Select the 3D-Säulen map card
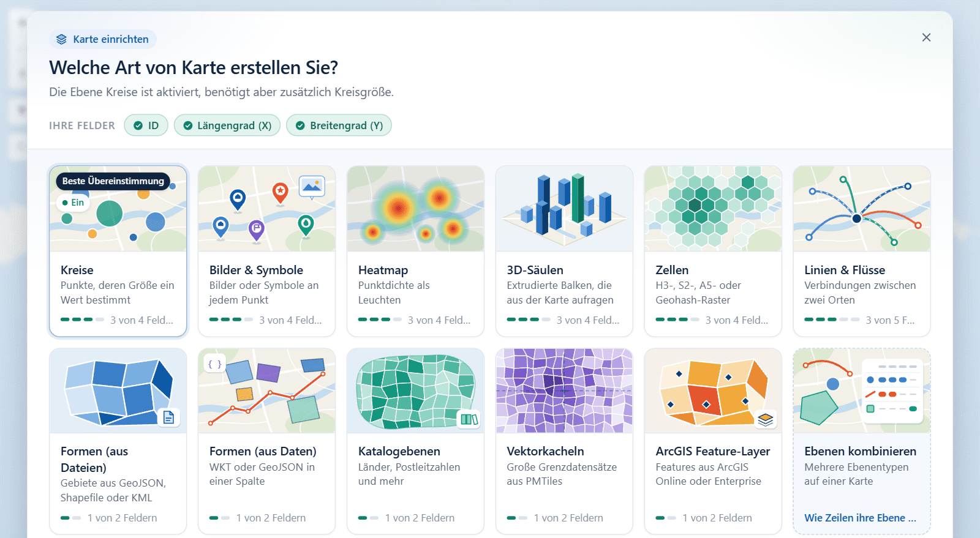 (x=564, y=251)
